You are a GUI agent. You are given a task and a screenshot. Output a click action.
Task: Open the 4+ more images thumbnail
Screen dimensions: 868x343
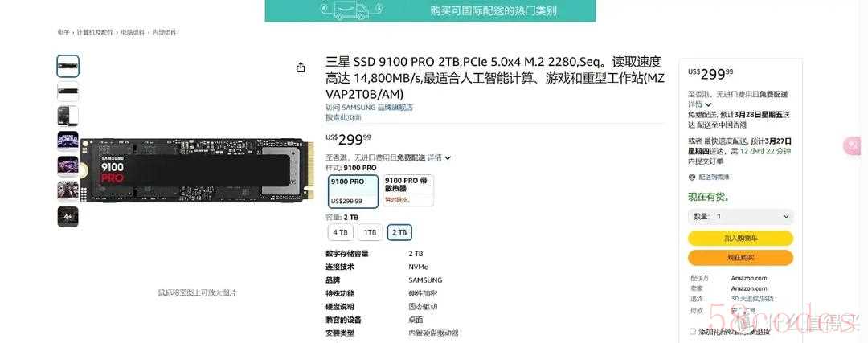coord(68,217)
